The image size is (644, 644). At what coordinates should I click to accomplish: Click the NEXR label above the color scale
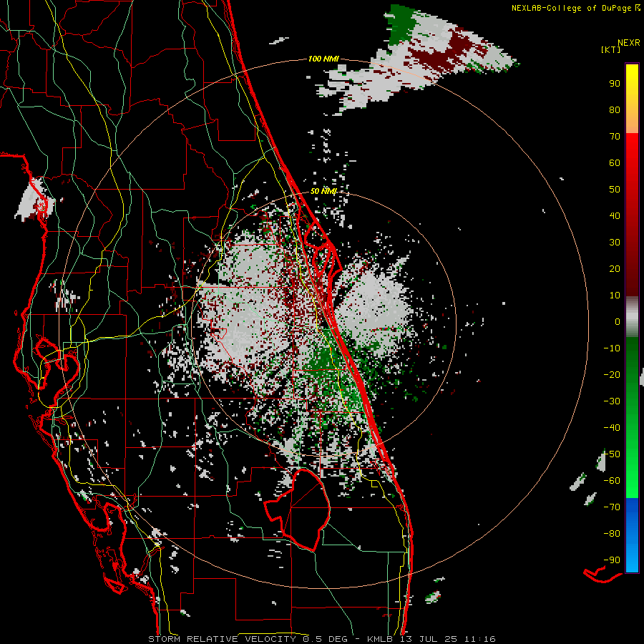tap(628, 43)
